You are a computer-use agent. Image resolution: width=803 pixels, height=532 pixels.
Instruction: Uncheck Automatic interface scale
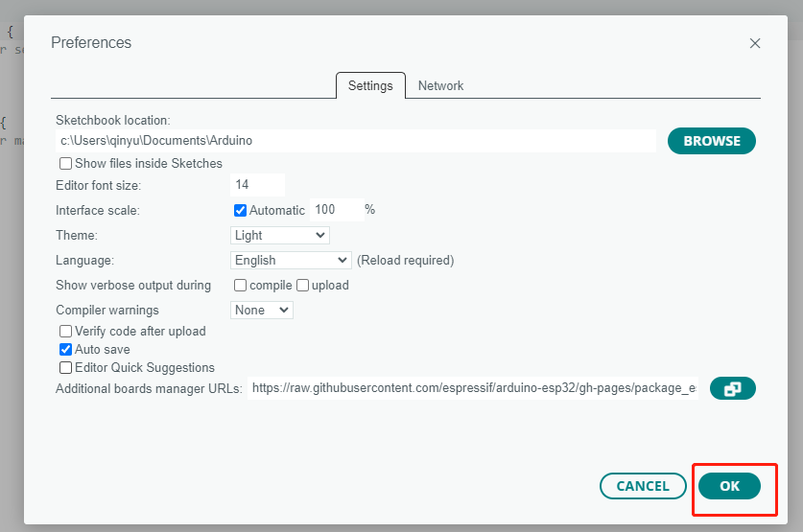point(241,210)
